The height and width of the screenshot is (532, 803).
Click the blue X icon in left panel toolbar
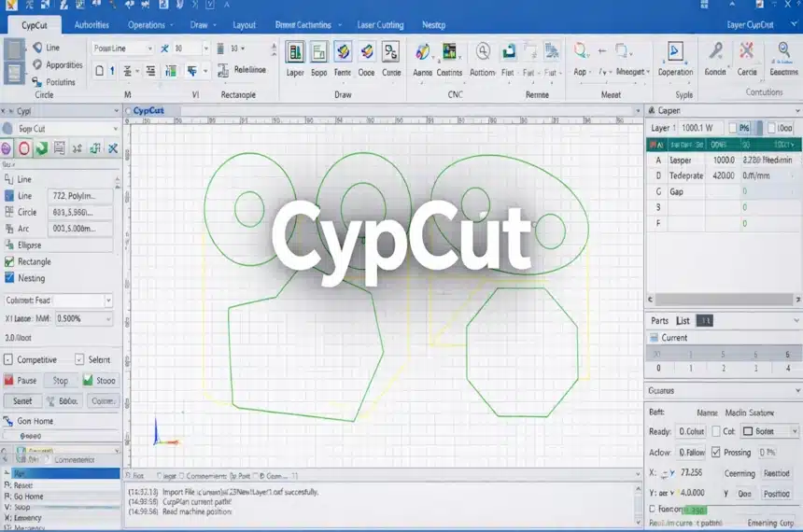coord(113,148)
